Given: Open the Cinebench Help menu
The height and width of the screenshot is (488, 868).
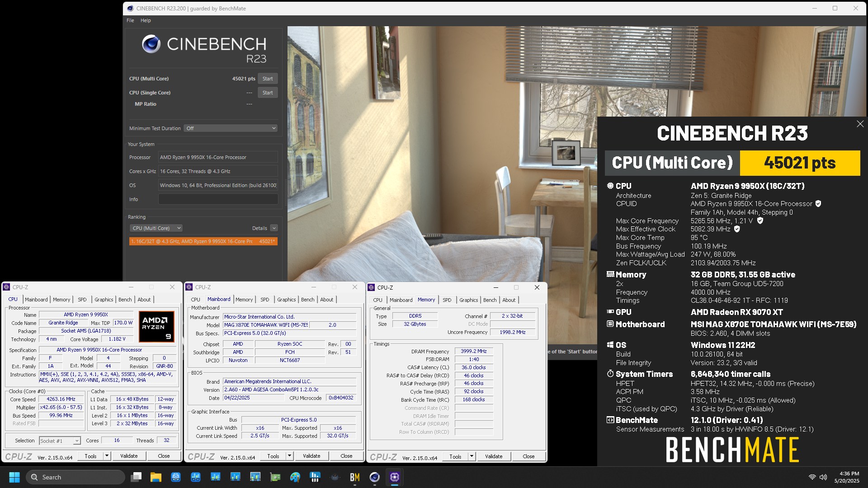Looking at the screenshot, I should pos(146,20).
